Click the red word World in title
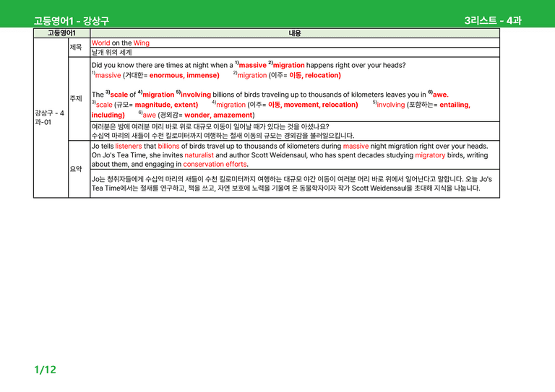Screen dimensions: 555x392 tap(101, 43)
